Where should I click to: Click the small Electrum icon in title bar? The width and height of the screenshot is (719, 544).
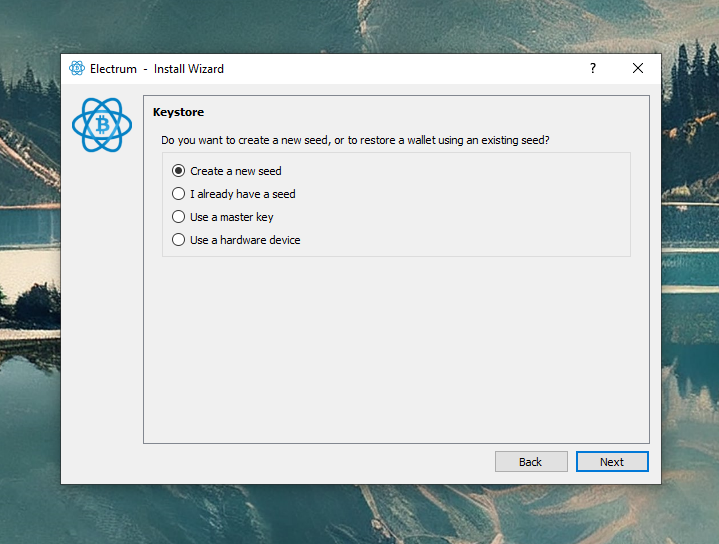coord(77,69)
